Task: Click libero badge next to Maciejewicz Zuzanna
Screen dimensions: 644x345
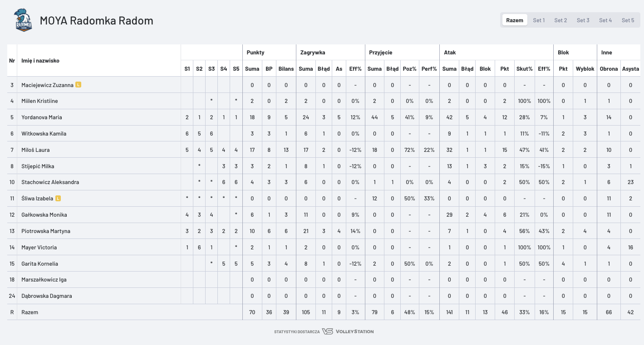Action: pyautogui.click(x=78, y=85)
